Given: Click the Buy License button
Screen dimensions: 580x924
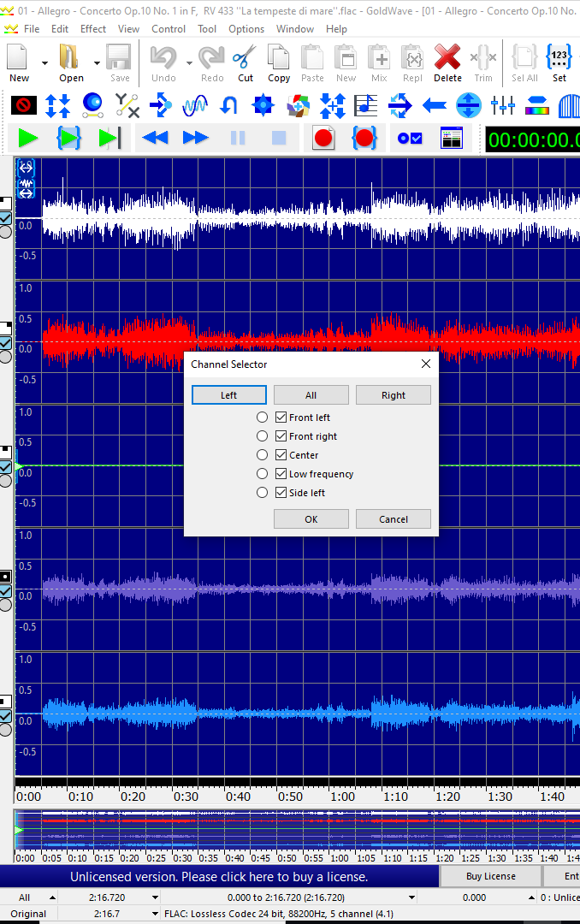Looking at the screenshot, I should tap(491, 876).
